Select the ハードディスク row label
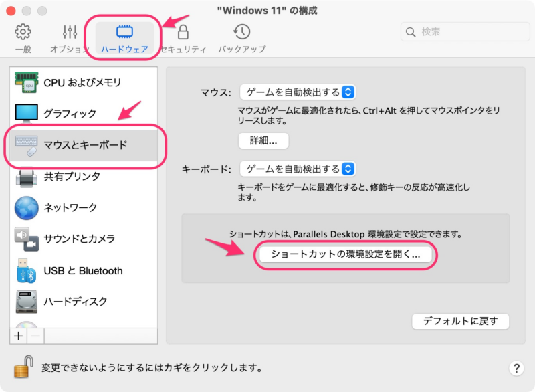 [x=76, y=302]
